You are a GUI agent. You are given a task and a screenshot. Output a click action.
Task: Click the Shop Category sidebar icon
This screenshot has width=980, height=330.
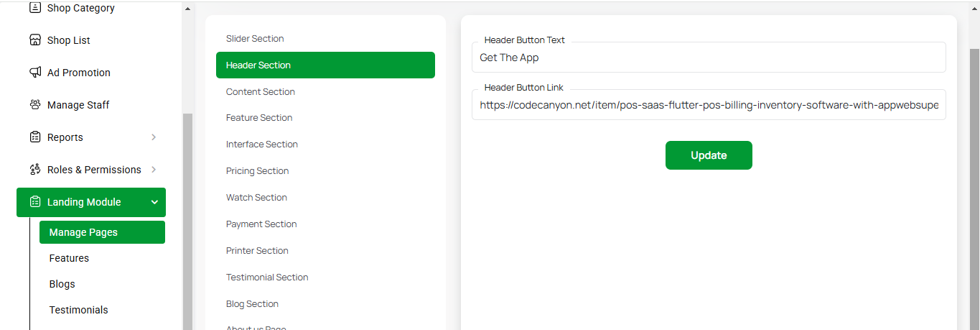(x=35, y=8)
